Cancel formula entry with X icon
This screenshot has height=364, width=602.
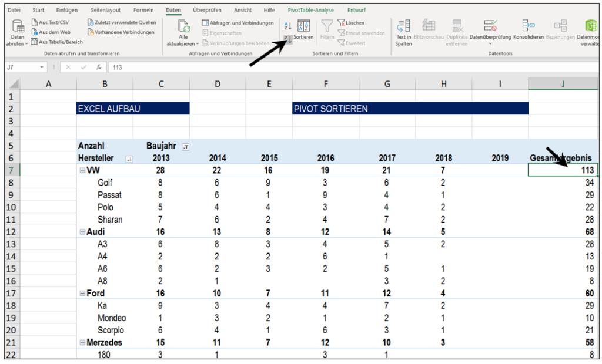click(x=68, y=67)
